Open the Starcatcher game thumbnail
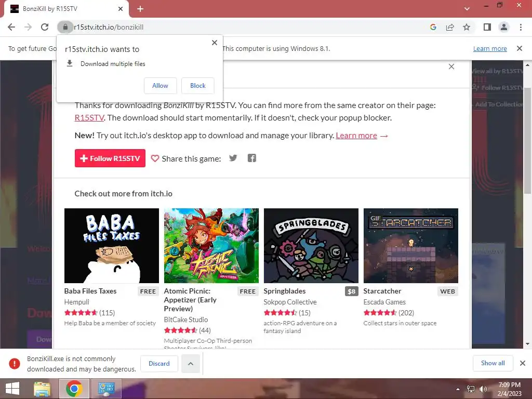 411,246
